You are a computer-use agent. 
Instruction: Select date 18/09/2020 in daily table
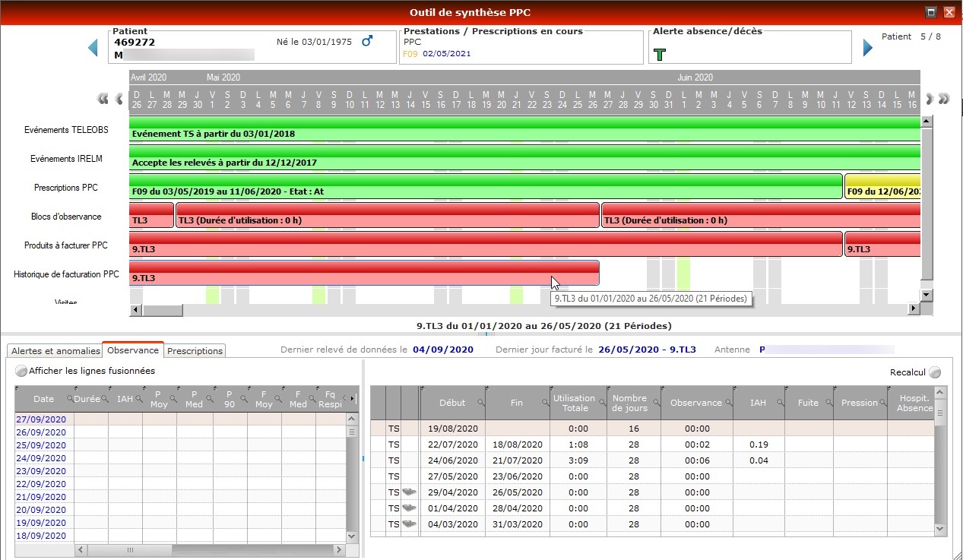[x=40, y=536]
